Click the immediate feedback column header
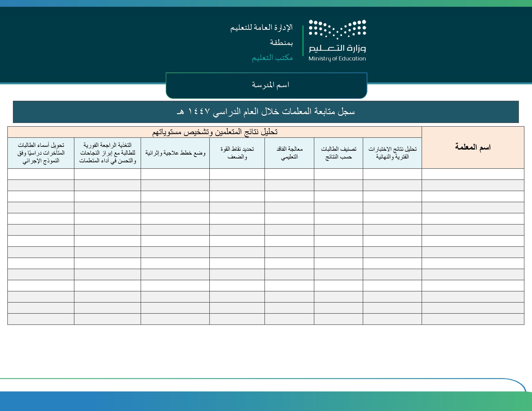The image size is (532, 411). (x=107, y=153)
